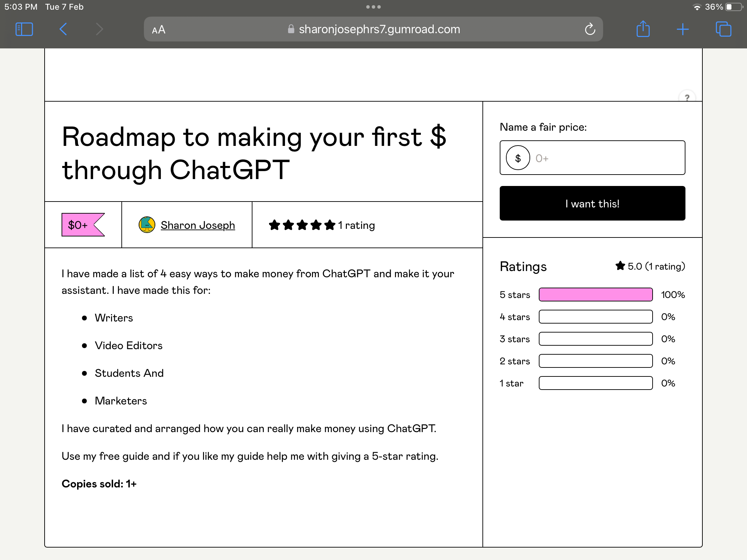Show all open tabs overview

723,29
